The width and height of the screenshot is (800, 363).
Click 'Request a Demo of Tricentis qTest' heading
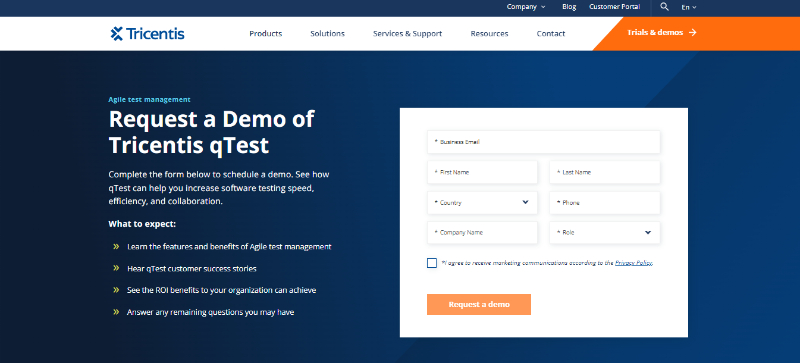coord(212,132)
